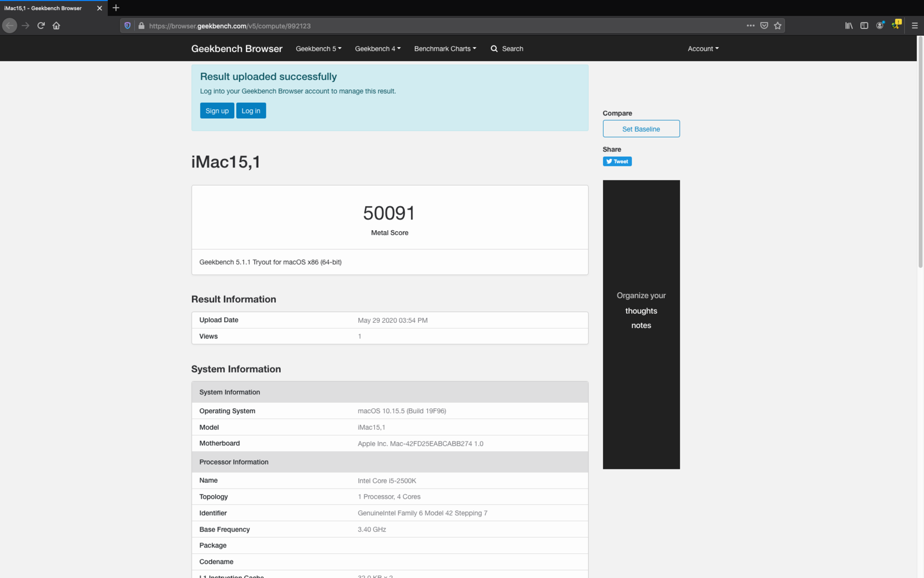Viewport: 924px width, 578px height.
Task: Click the 'Result uploaded successfully' heading
Action: click(268, 77)
